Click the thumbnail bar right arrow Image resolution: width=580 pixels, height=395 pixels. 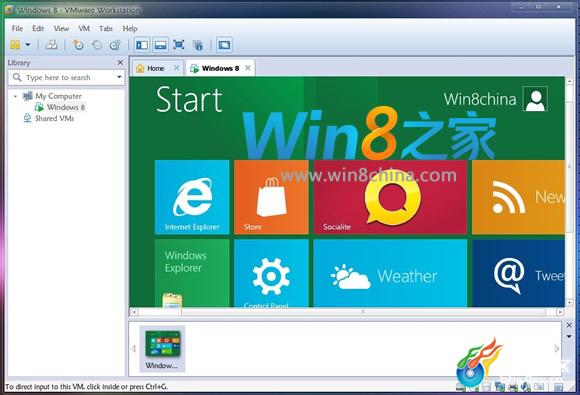(557, 348)
